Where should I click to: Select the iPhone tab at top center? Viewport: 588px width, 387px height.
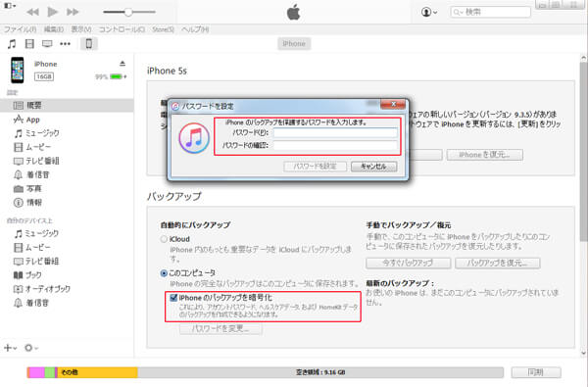[x=294, y=44]
